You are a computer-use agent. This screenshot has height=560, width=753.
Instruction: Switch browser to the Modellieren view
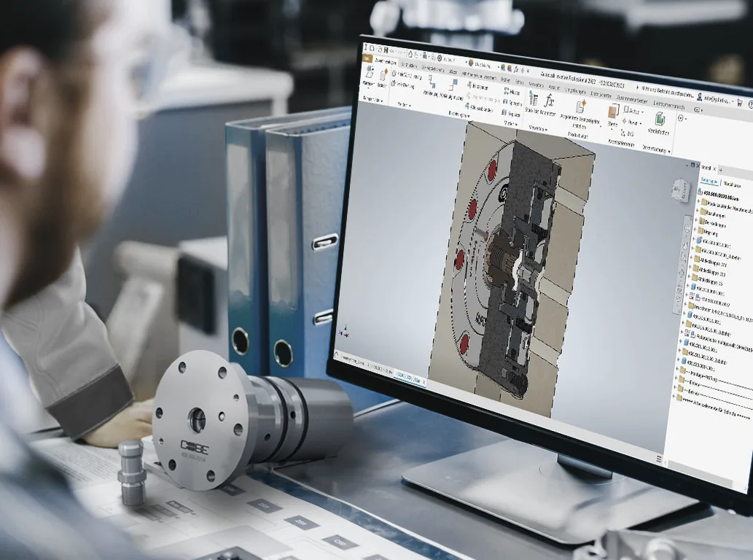[x=732, y=184]
